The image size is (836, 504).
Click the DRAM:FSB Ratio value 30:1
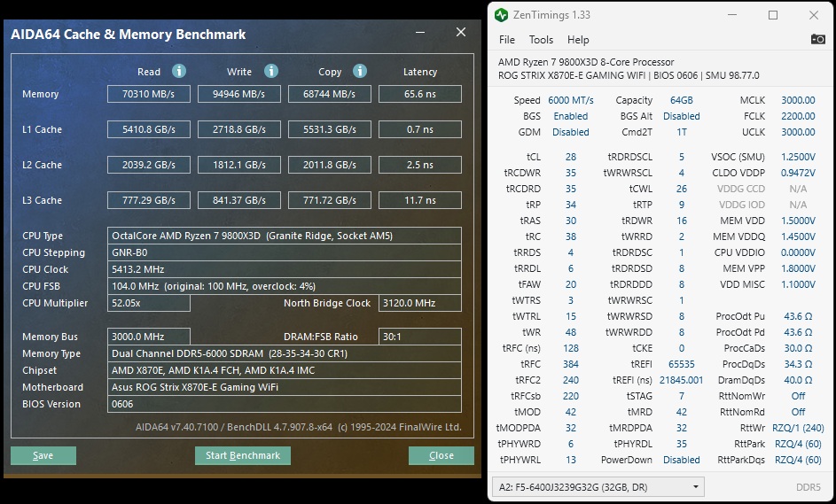[x=420, y=337]
